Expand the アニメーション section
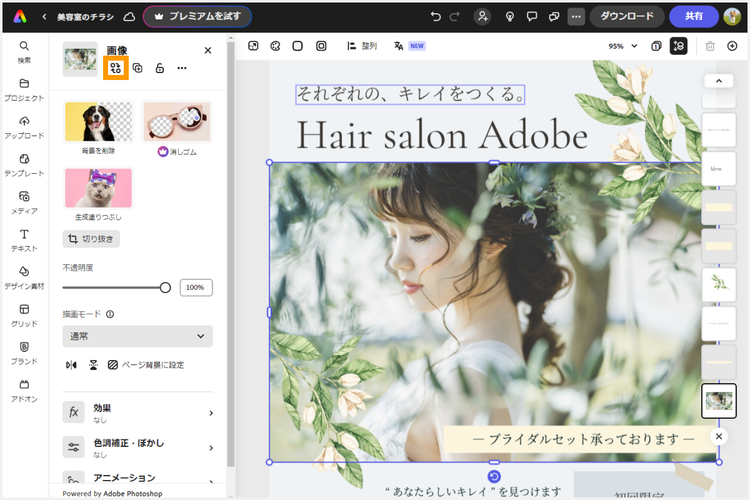Image resolution: width=750 pixels, height=500 pixels. 138,478
